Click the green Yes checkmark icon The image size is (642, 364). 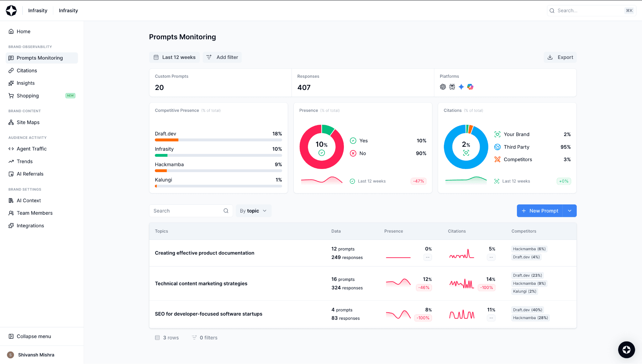coord(353,141)
